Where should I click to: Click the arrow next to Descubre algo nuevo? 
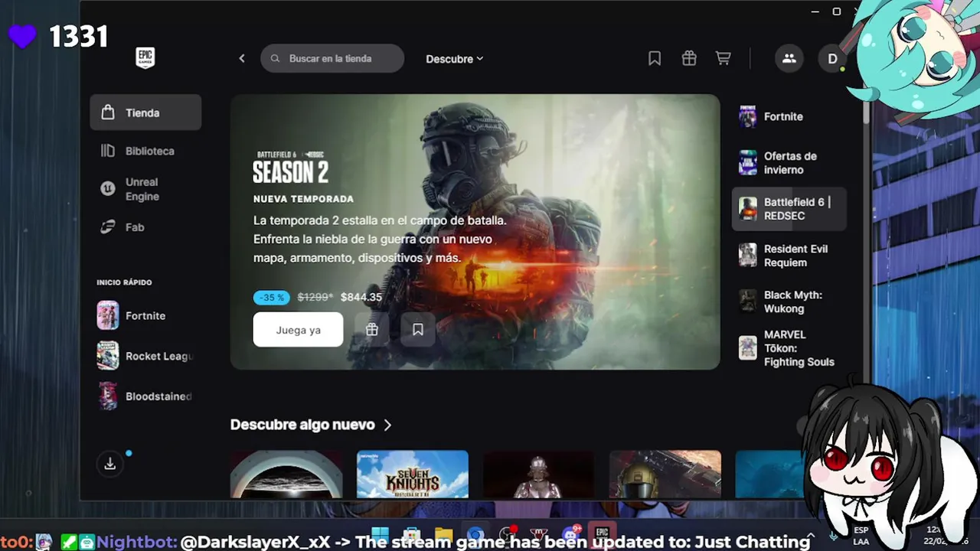point(387,425)
